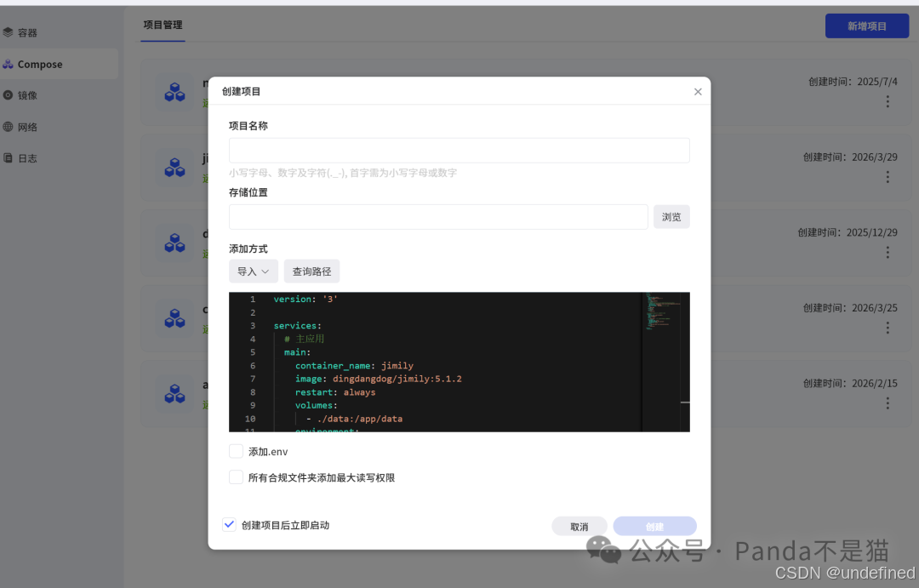Image resolution: width=919 pixels, height=588 pixels.
Task: Click the './data:/app/data' volume line
Action: tap(355, 419)
